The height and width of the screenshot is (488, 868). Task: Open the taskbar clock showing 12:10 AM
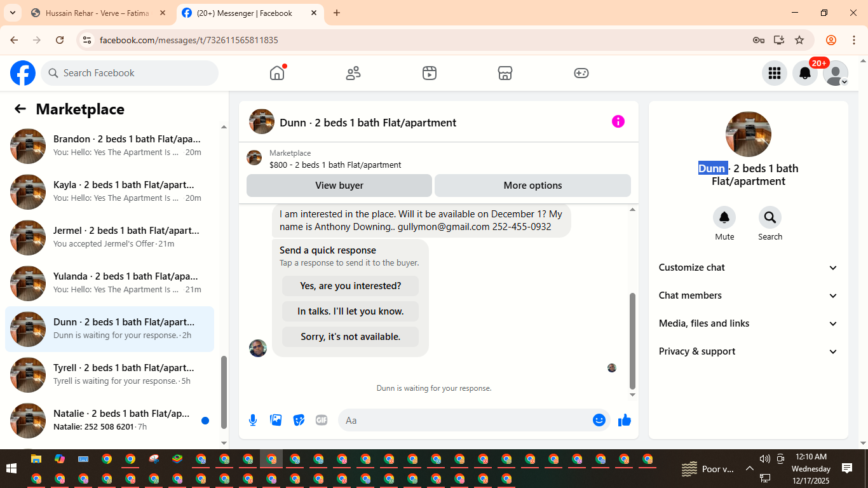811,469
